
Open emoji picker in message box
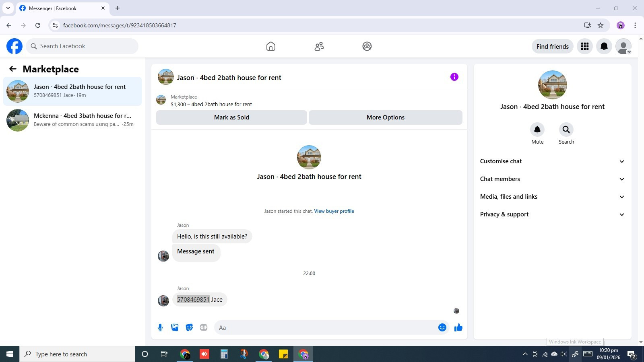click(x=442, y=327)
